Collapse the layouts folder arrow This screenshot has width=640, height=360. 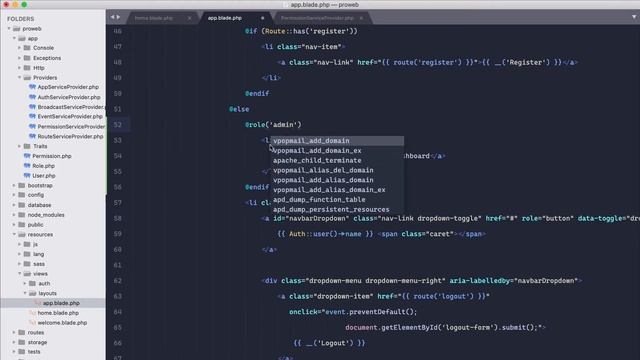click(x=24, y=293)
